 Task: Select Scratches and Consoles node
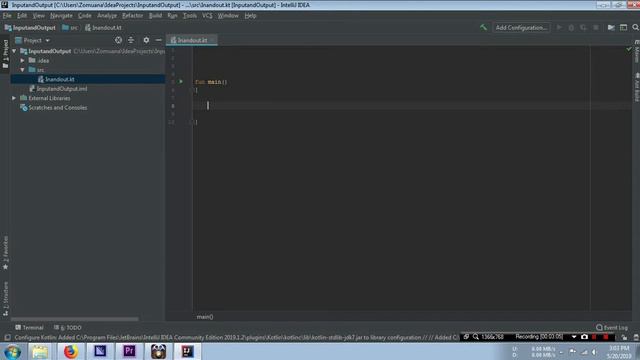pyautogui.click(x=53, y=108)
